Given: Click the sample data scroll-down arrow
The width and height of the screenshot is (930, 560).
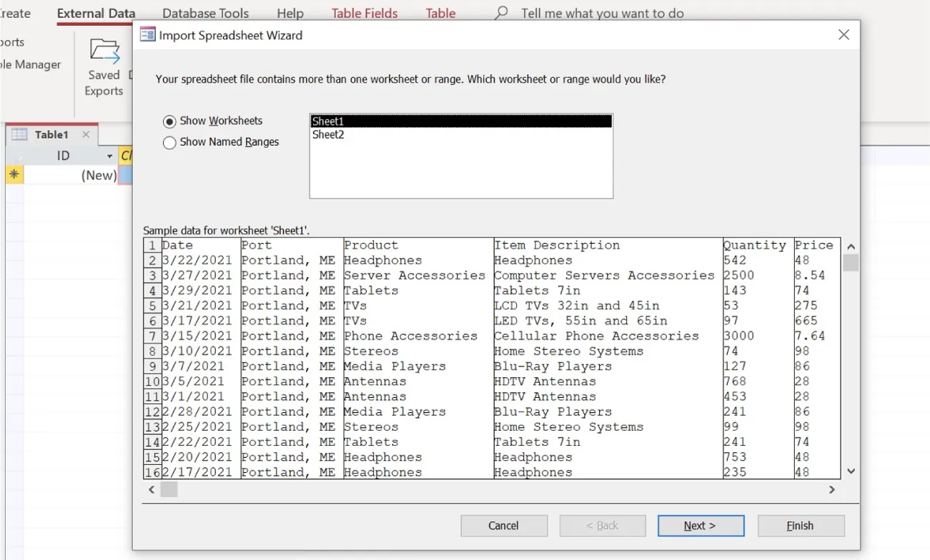Looking at the screenshot, I should tap(851, 471).
